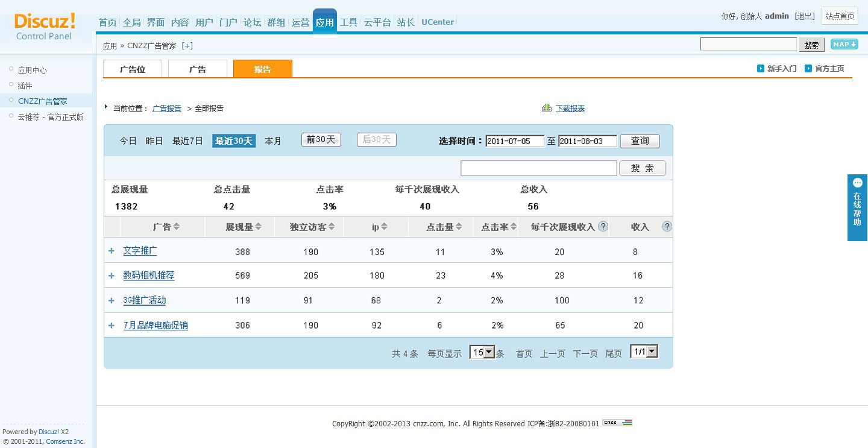Open the 在线帮助 side widget

pos(857,208)
